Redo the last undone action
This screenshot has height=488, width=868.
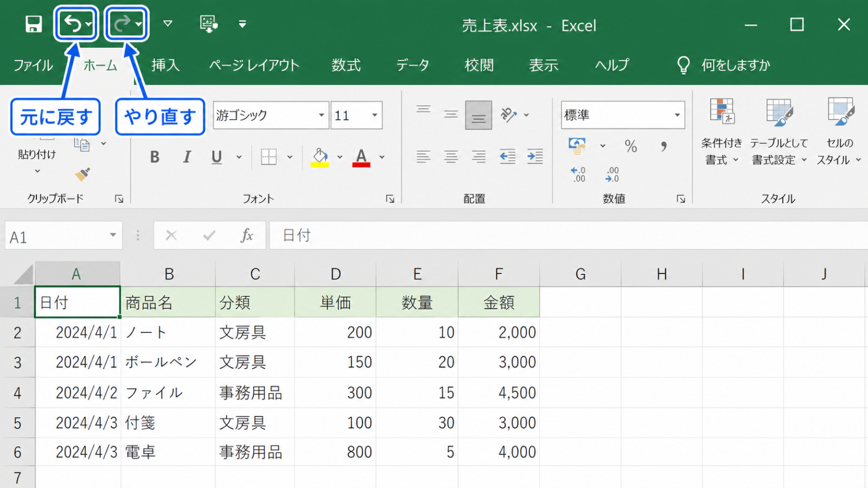[x=122, y=24]
